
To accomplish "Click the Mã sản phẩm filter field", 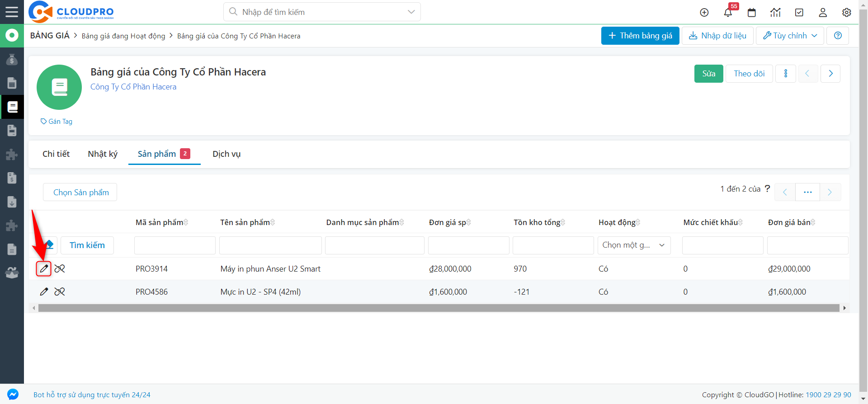I will pos(175,245).
